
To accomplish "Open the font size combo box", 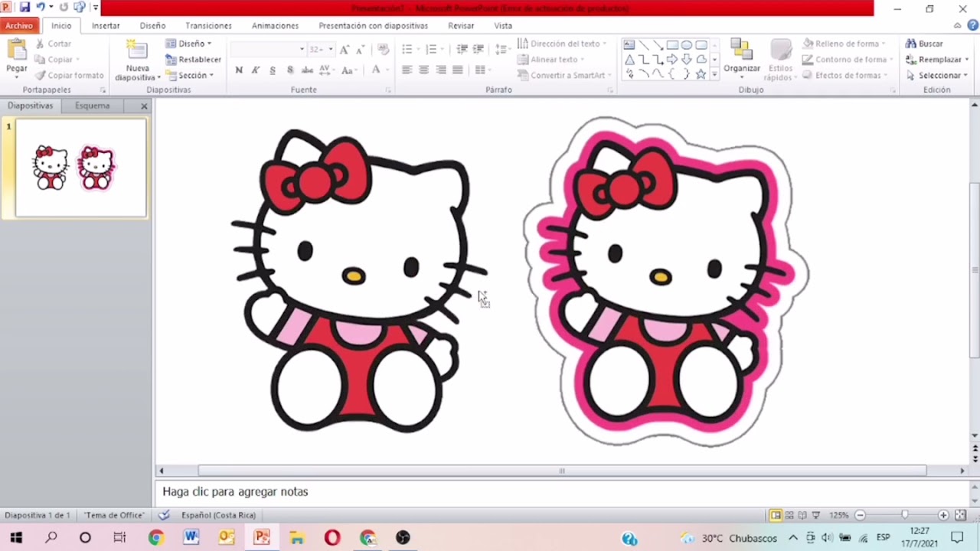I will point(320,49).
